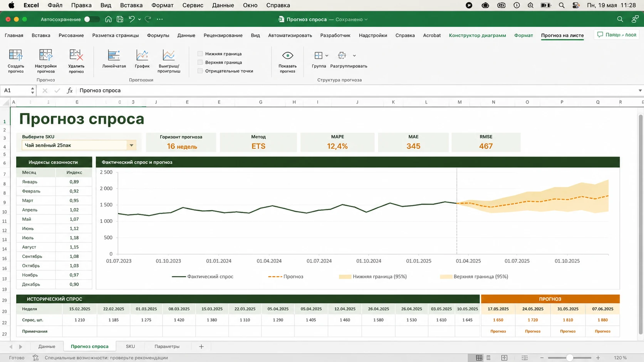Click the add new sheet plus button

pyautogui.click(x=201, y=347)
